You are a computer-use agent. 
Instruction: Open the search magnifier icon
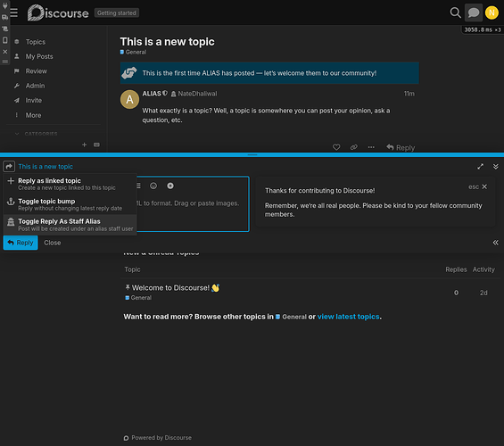click(455, 12)
